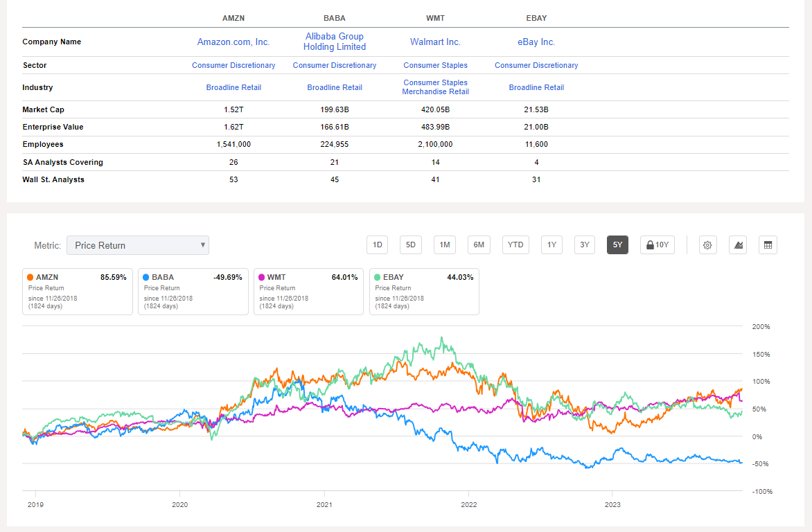Image resolution: width=812 pixels, height=532 pixels.
Task: Toggle EBAY green legend dot
Action: point(377,278)
